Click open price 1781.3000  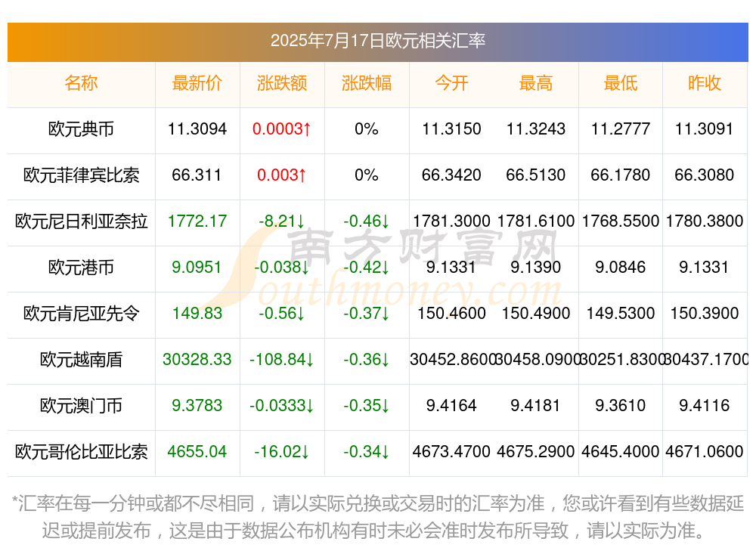[x=451, y=221]
